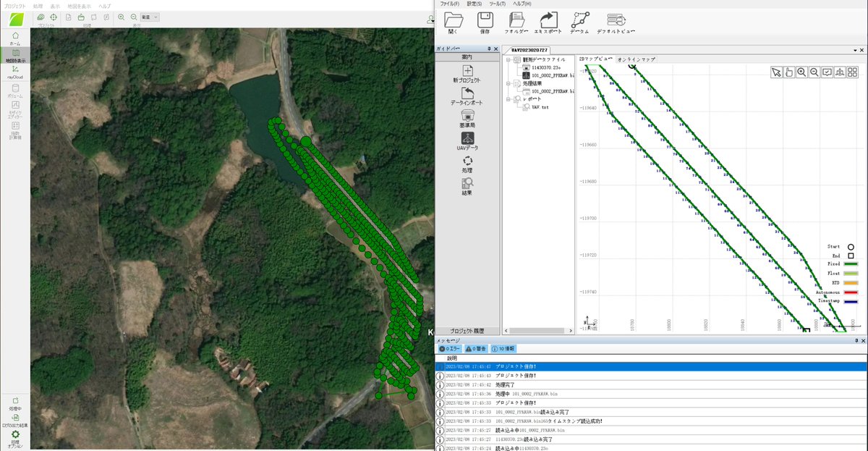Select UAVデータ in guide bar

click(x=467, y=142)
